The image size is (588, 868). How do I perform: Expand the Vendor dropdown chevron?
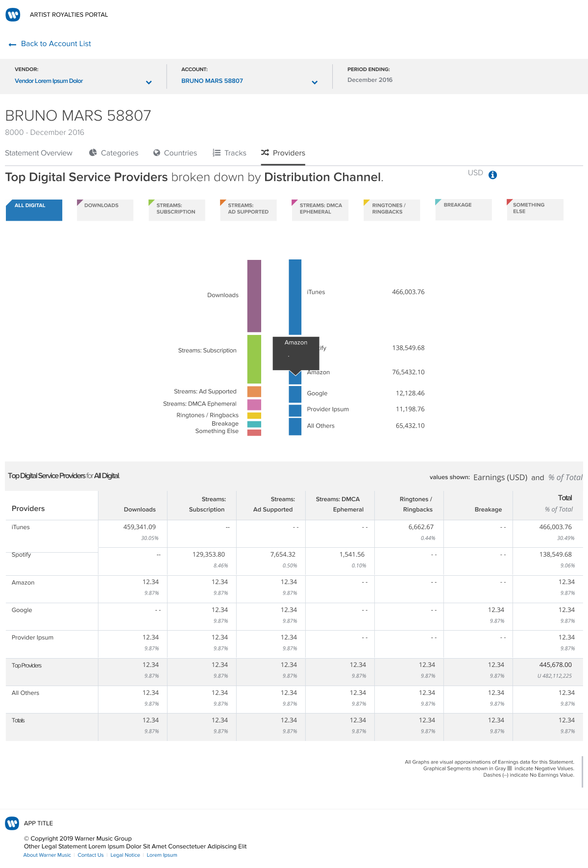pyautogui.click(x=149, y=82)
